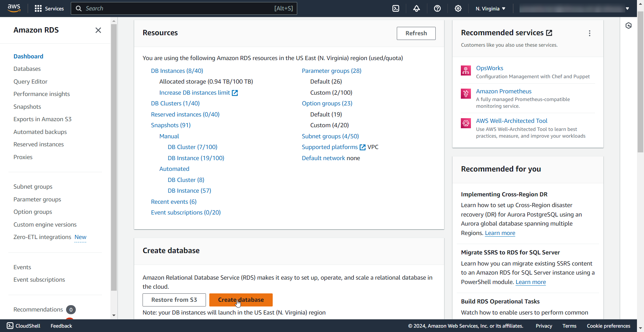Viewport: 644px width, 332px height.
Task: Open the help question mark icon
Action: (437, 8)
